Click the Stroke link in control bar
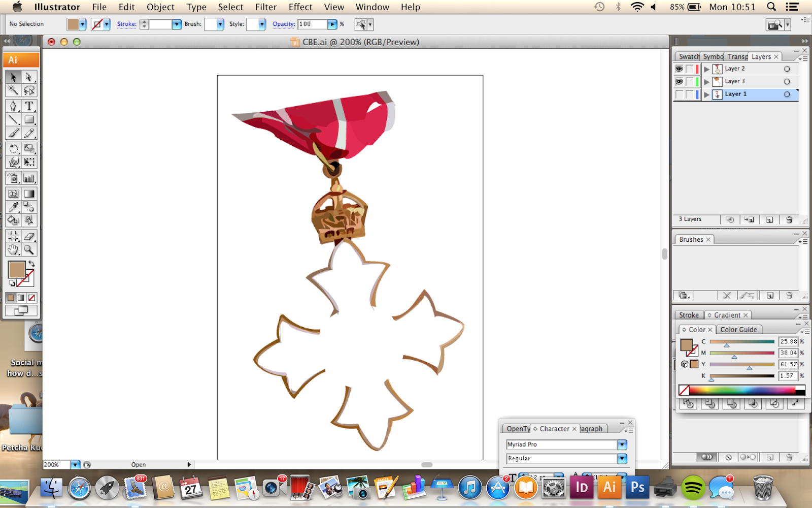Image resolution: width=812 pixels, height=508 pixels. pos(126,24)
